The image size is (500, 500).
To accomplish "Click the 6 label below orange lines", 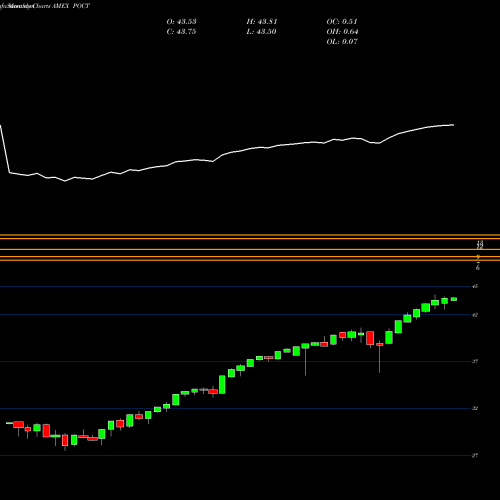I will pyautogui.click(x=478, y=268).
